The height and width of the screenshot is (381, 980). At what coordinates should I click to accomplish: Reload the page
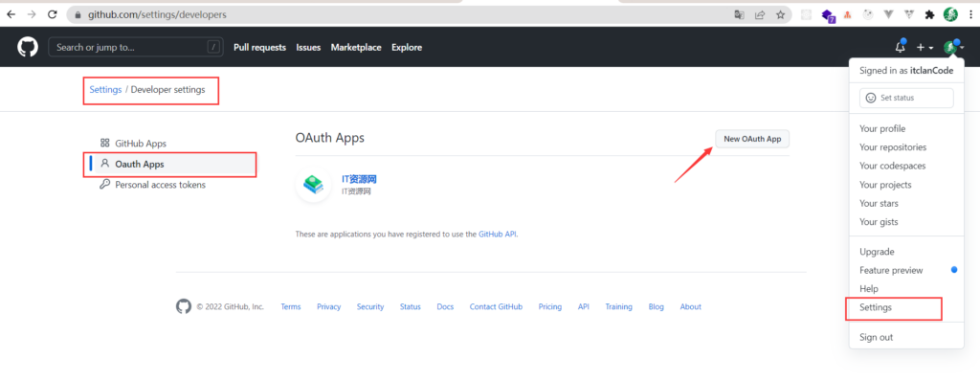(53, 14)
